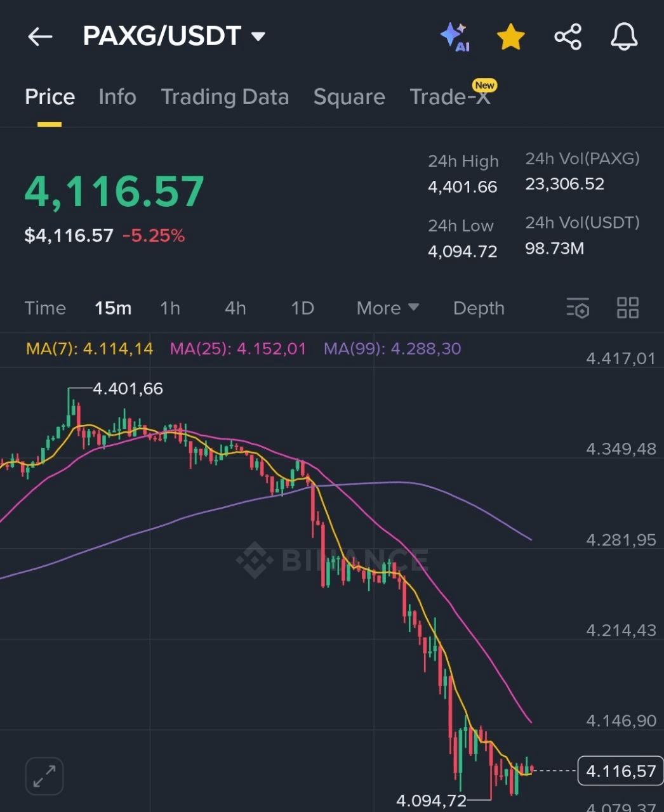Switch to the Info tab

(117, 97)
